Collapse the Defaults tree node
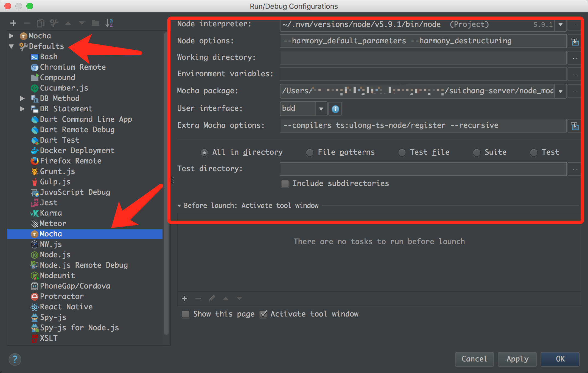The height and width of the screenshot is (373, 588). coord(12,46)
